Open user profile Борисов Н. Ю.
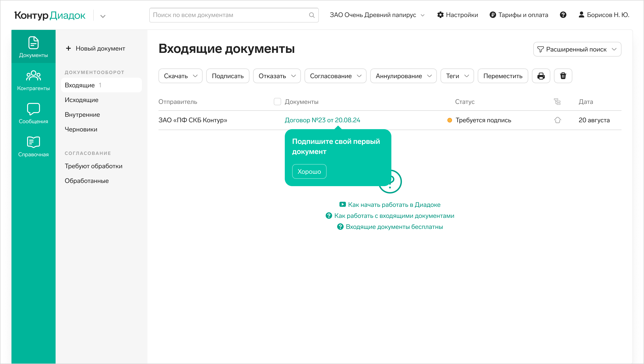644x364 pixels. coord(604,15)
